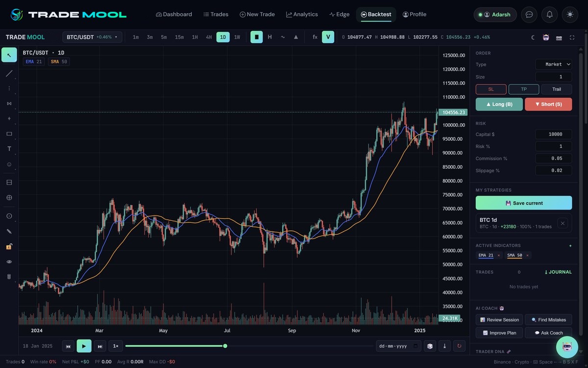Select the 1W timeframe
588x368 pixels.
click(237, 37)
